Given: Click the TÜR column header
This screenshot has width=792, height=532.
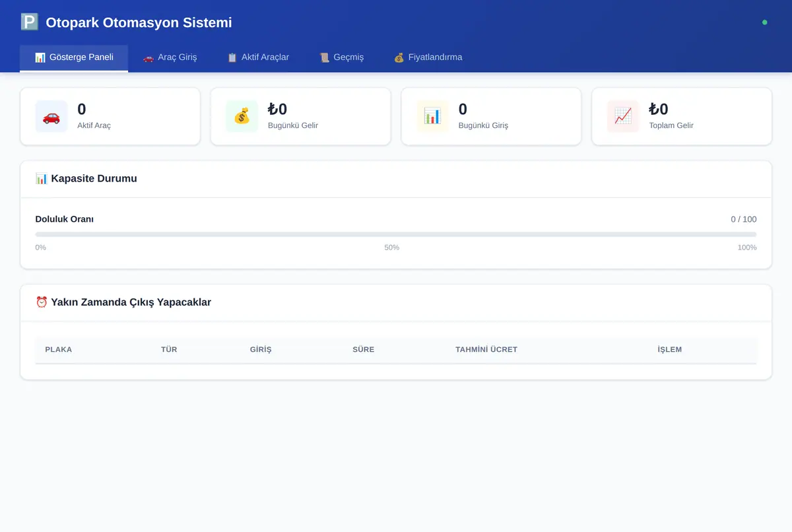Looking at the screenshot, I should tap(169, 349).
